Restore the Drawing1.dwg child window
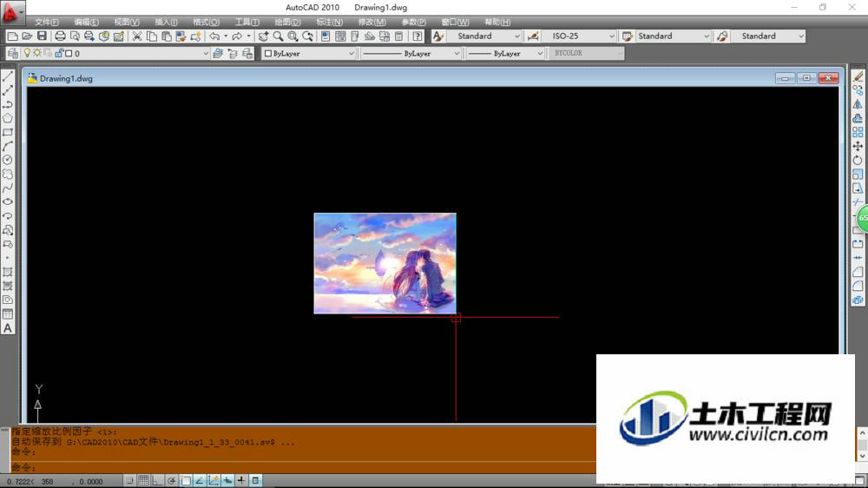This screenshot has height=488, width=868. pyautogui.click(x=806, y=78)
